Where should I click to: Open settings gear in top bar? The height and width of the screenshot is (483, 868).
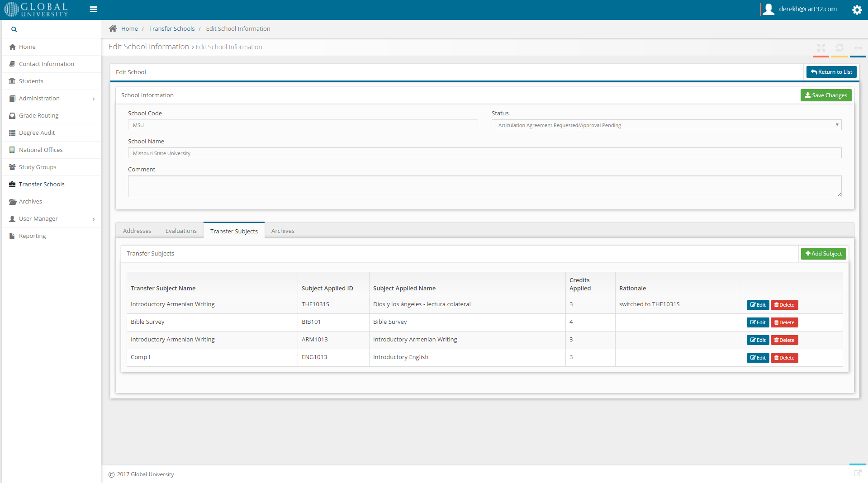857,10
